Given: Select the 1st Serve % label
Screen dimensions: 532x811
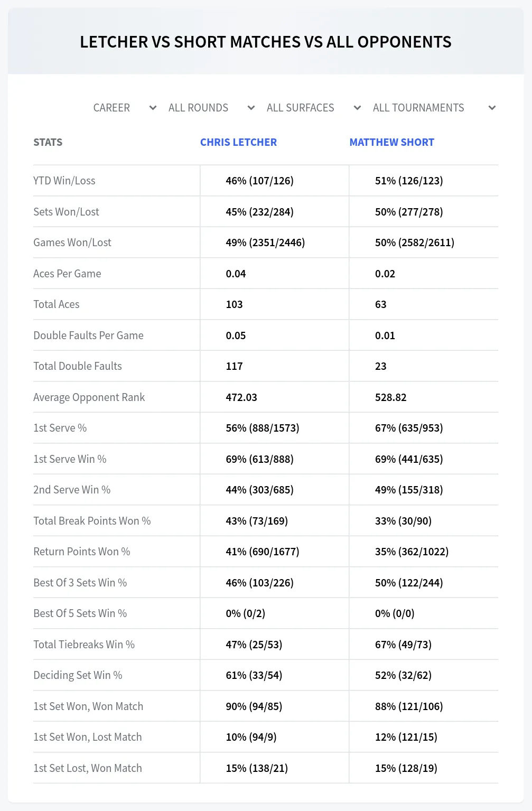Looking at the screenshot, I should 60,428.
